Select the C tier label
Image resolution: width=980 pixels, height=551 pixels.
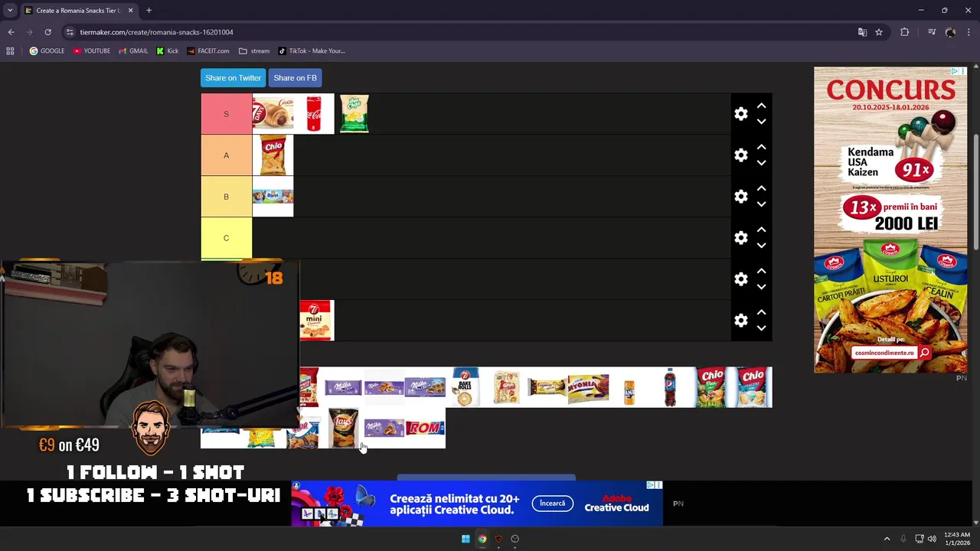pyautogui.click(x=226, y=238)
